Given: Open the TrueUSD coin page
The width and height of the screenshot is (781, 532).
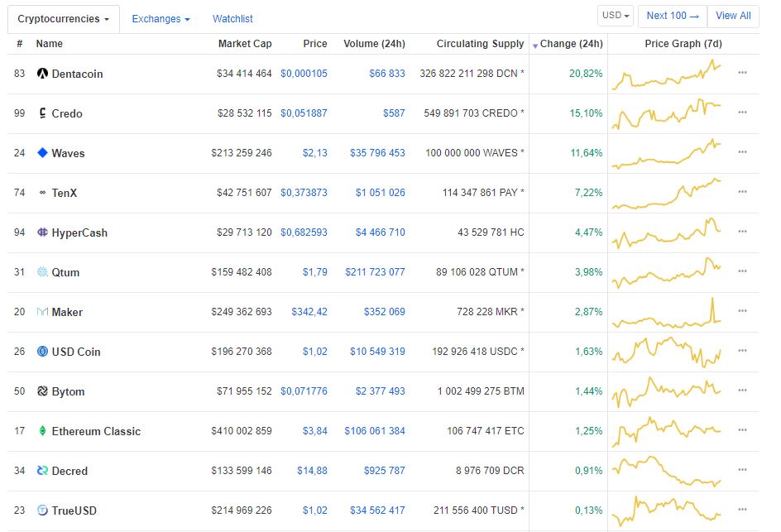Looking at the screenshot, I should [74, 510].
